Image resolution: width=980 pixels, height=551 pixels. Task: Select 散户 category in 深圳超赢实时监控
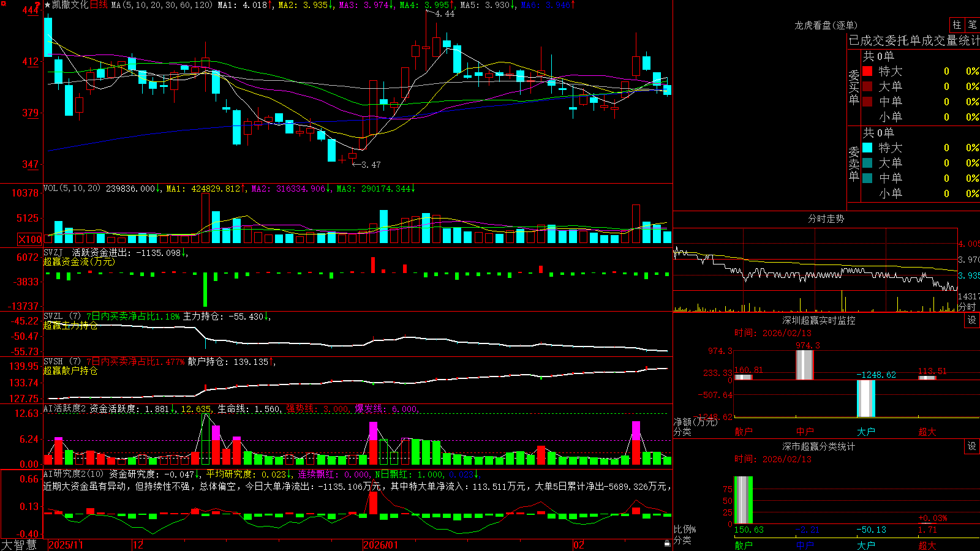pos(744,432)
